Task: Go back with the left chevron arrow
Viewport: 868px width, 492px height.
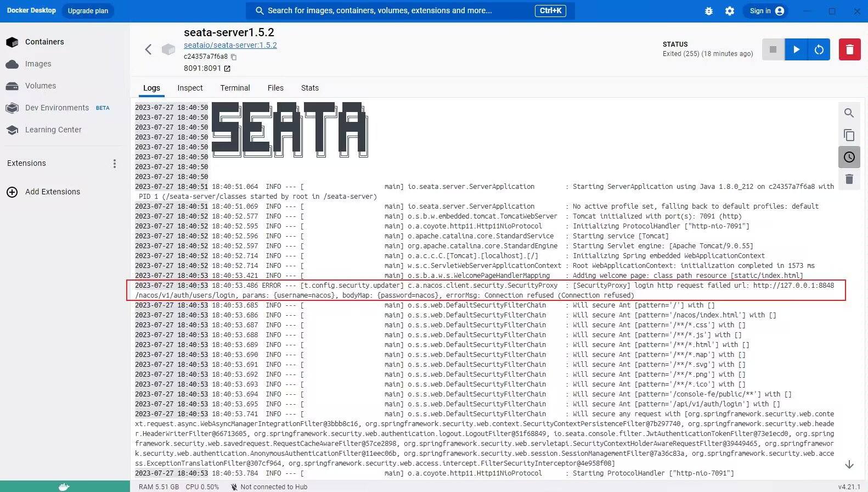Action: 148,49
